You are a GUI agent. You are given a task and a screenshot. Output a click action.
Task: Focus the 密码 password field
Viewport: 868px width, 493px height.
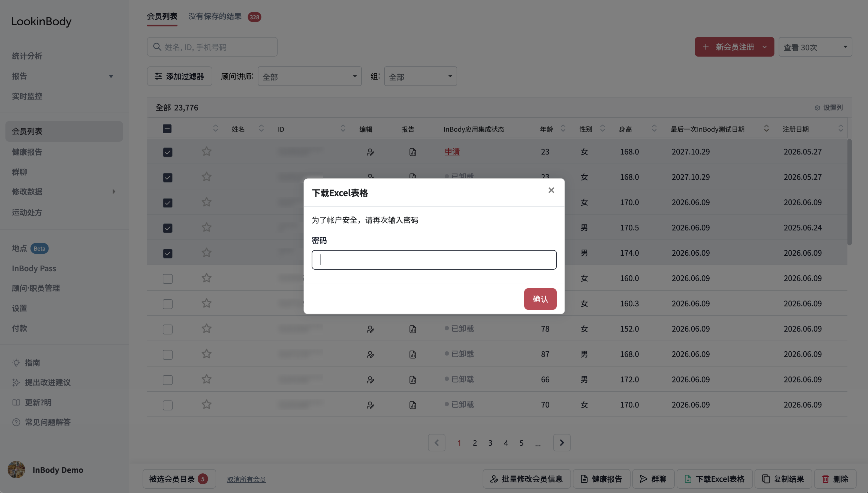click(434, 260)
